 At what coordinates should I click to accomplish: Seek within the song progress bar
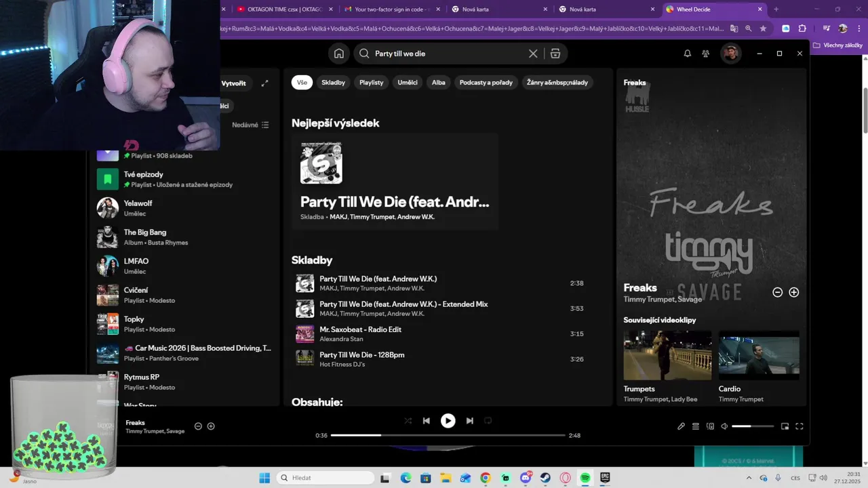pos(448,435)
